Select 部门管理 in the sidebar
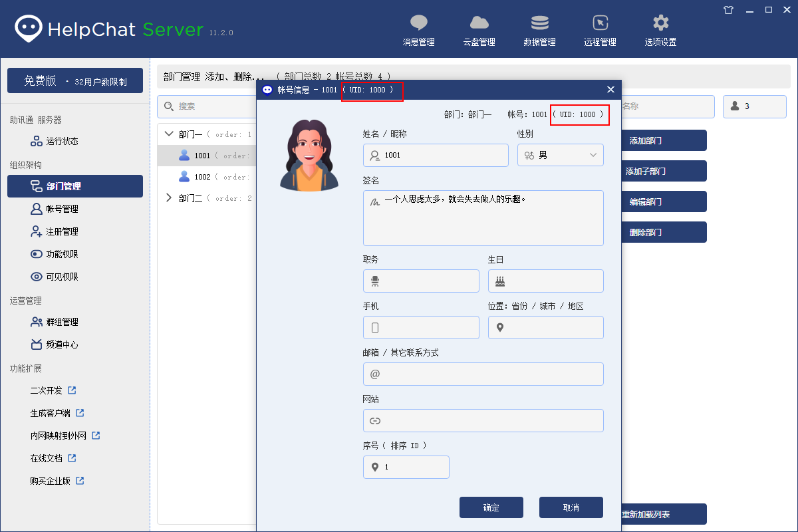This screenshot has width=798, height=532. [x=75, y=186]
